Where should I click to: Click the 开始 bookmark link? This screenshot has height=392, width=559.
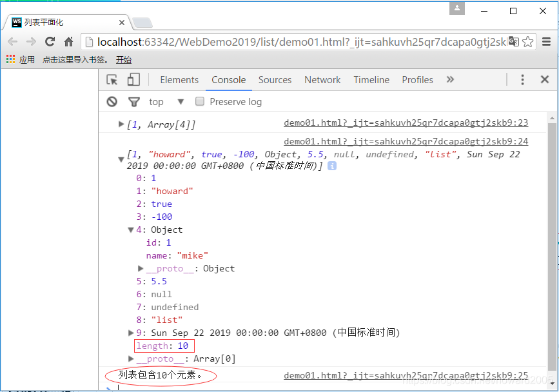[x=124, y=59]
